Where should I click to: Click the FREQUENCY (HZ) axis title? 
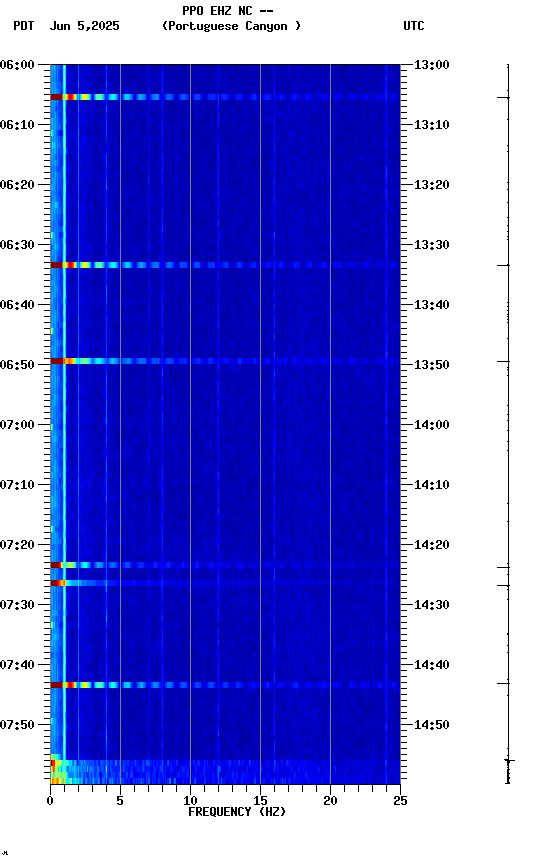tap(237, 812)
